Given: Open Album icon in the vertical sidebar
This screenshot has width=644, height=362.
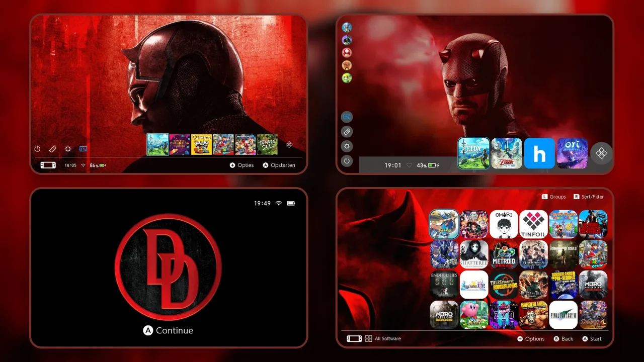Looking at the screenshot, I should (347, 117).
